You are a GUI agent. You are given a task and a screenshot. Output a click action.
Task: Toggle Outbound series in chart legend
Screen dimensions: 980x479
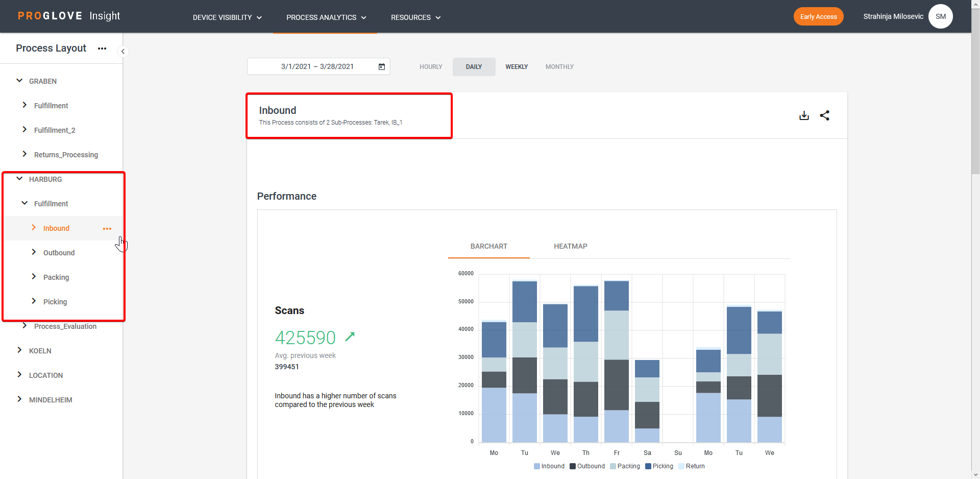(587, 466)
